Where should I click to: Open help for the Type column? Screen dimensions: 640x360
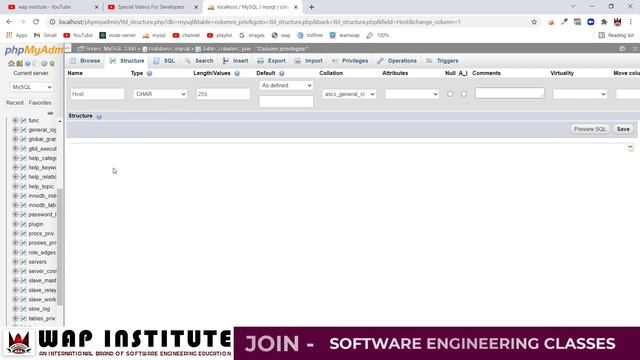pos(149,73)
